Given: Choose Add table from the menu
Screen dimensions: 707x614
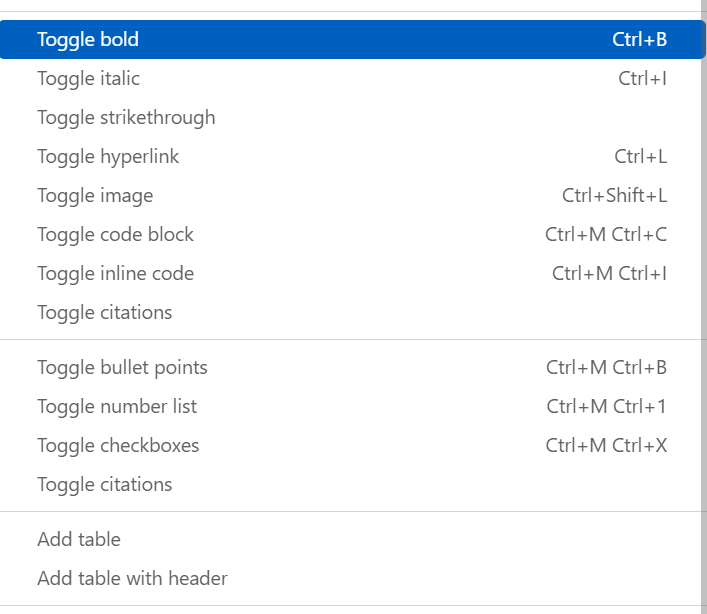Looking at the screenshot, I should pos(79,540).
